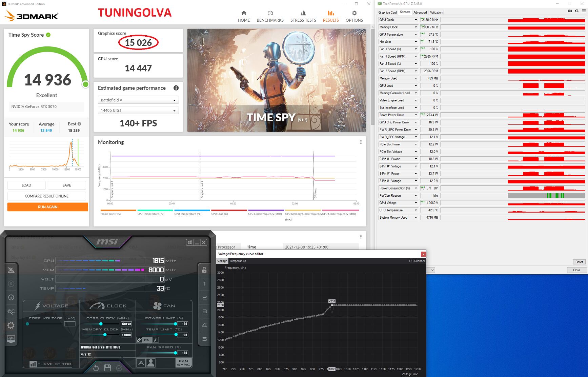Launch Afterburner OC Scanner icon
Screen dimensions: 588x377
coord(11,312)
